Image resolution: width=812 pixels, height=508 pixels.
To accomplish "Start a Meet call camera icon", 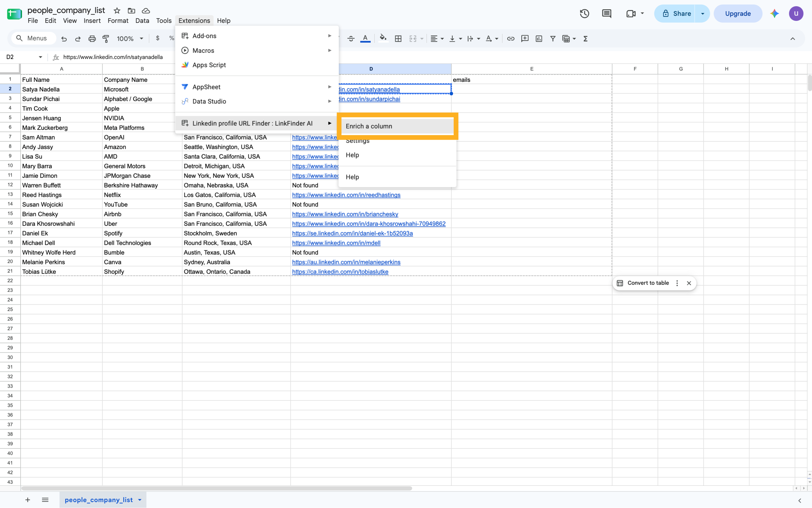I will (631, 14).
